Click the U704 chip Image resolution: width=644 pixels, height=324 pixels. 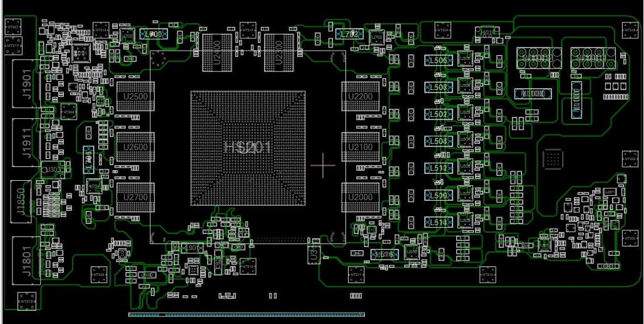click(x=94, y=186)
